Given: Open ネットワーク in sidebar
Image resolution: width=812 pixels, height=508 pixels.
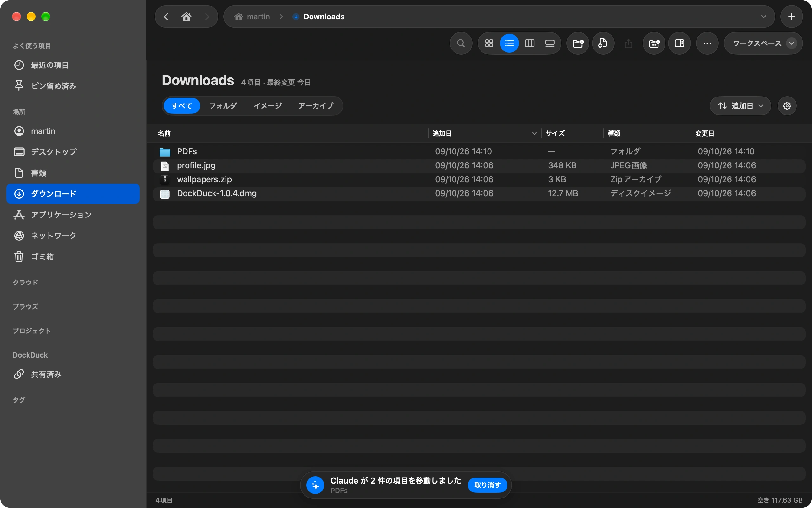Looking at the screenshot, I should pos(73,236).
